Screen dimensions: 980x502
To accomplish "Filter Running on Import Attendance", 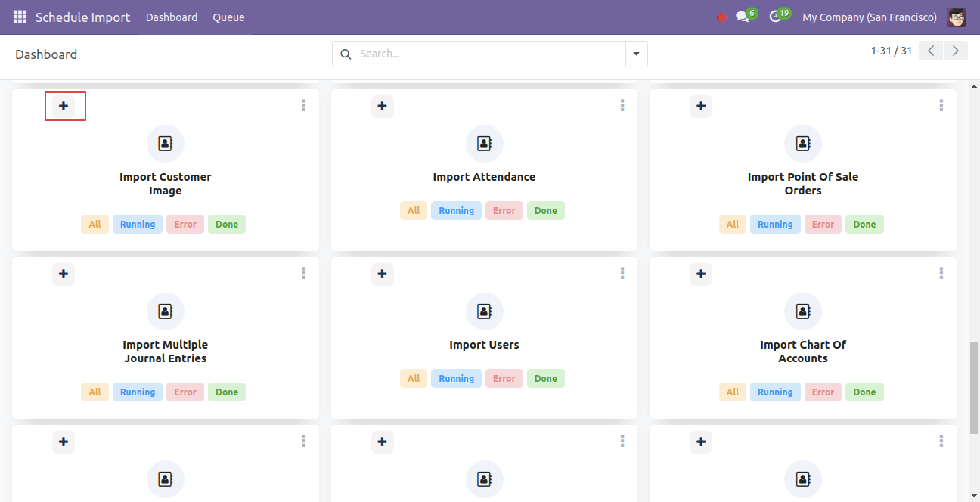I will coord(457,211).
